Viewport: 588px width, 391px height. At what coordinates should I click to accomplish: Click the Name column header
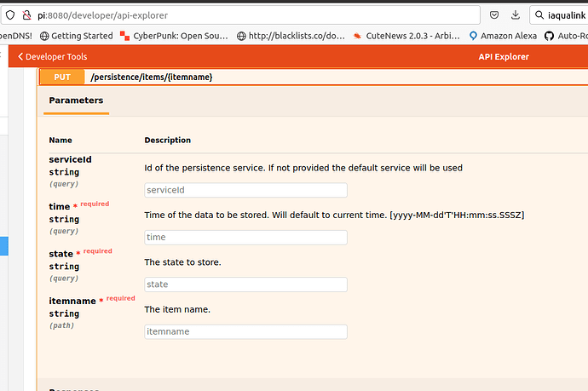tap(61, 141)
